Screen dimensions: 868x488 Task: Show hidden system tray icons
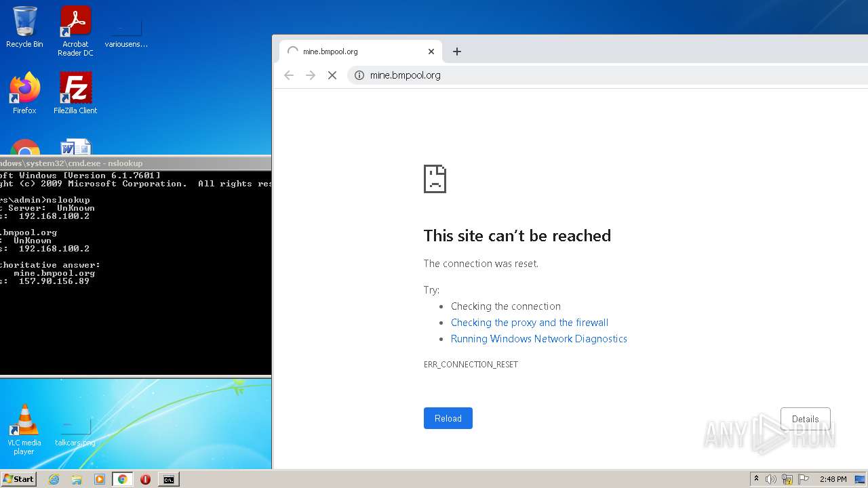pos(756,479)
